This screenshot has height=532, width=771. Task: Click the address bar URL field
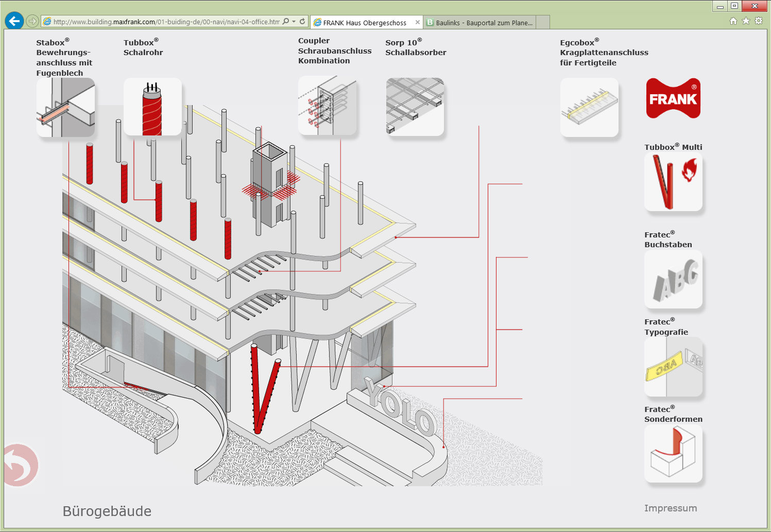(166, 22)
